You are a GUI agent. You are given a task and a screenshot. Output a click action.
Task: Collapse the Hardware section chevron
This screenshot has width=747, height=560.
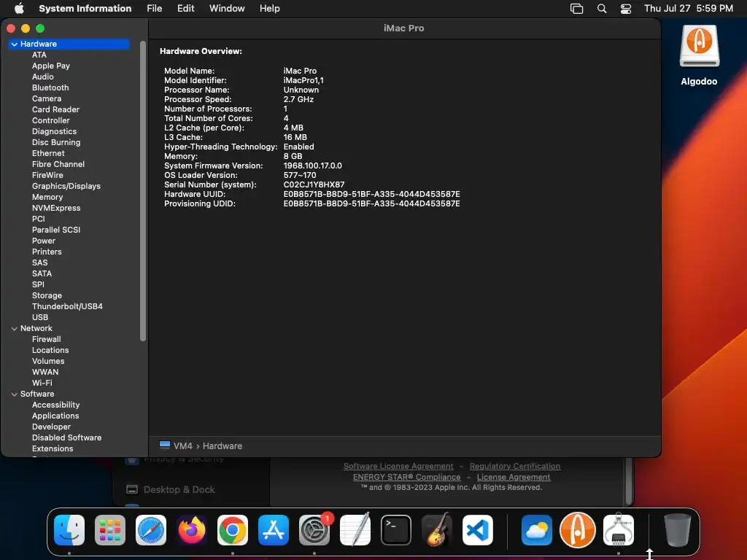coord(15,44)
